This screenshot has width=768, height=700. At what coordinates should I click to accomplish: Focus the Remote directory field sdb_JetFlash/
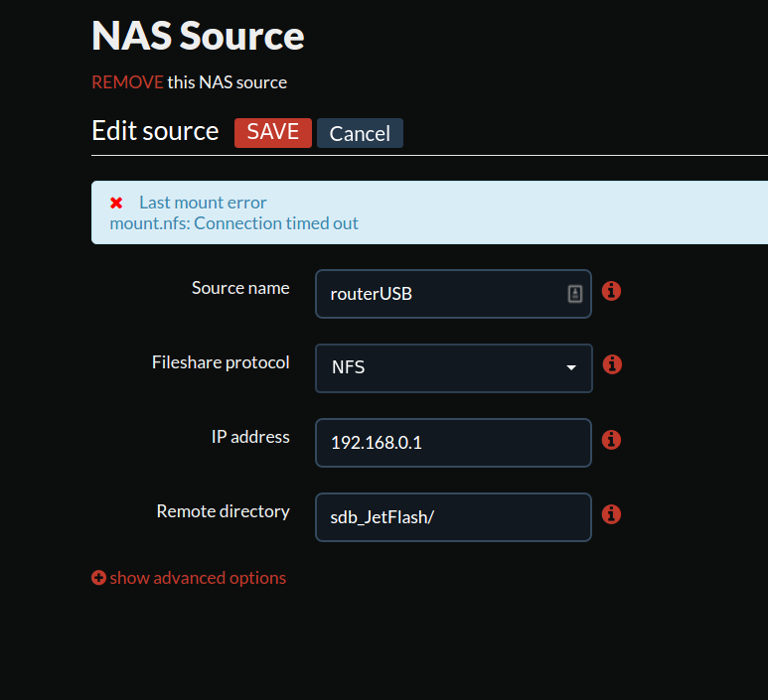click(x=453, y=517)
